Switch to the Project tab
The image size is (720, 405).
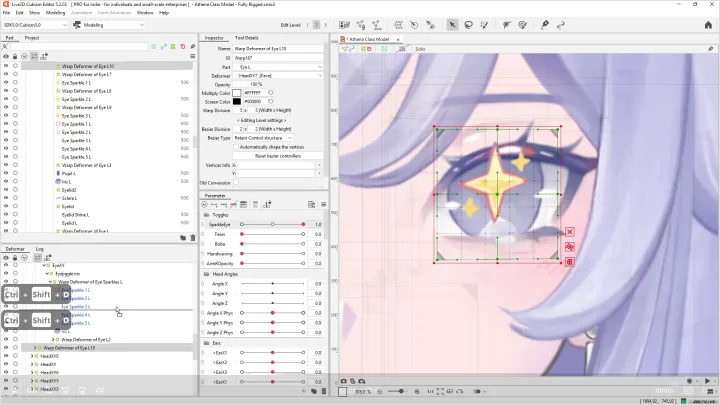click(32, 38)
